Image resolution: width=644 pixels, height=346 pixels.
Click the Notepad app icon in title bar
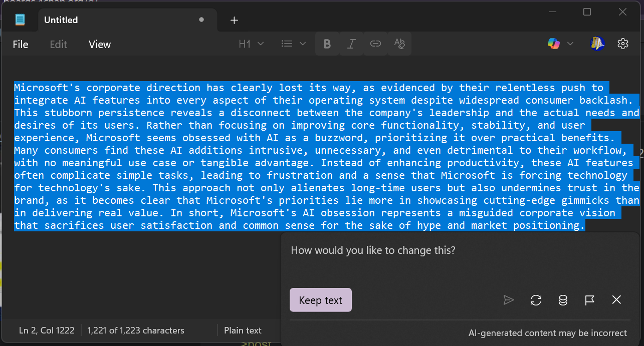click(x=20, y=20)
